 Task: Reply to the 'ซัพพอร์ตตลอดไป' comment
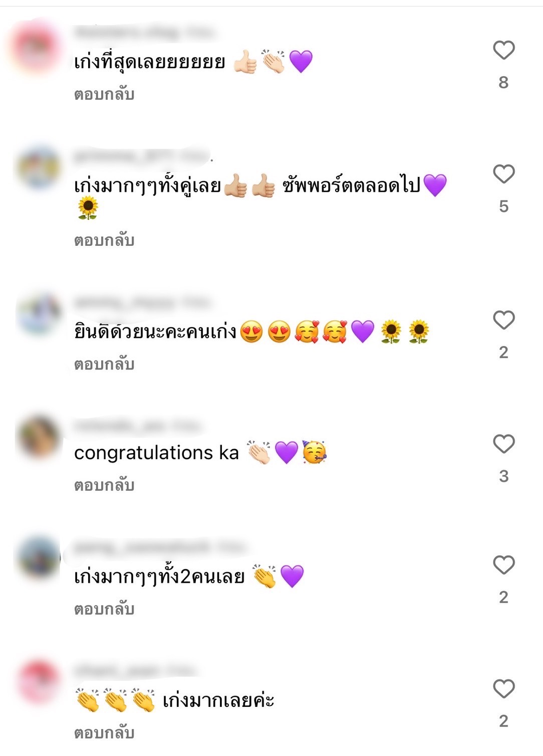(x=104, y=240)
